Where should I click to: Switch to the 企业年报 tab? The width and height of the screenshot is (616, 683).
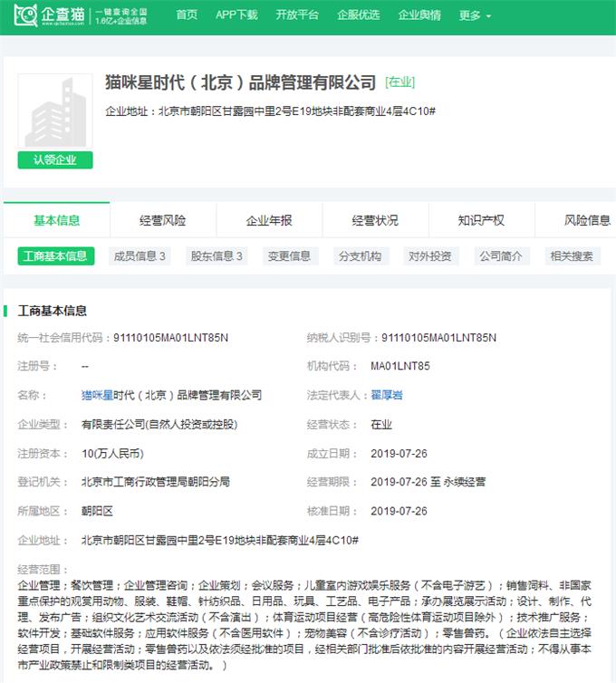coord(269,220)
